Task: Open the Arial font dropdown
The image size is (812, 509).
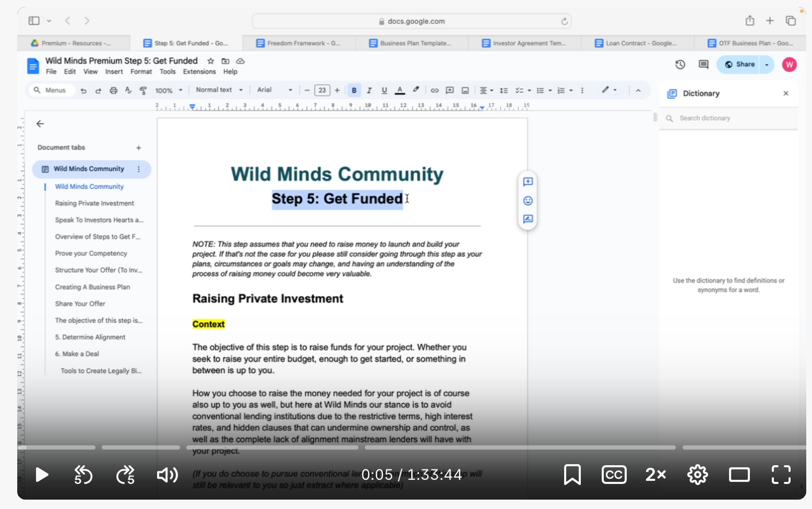Action: pos(274,90)
